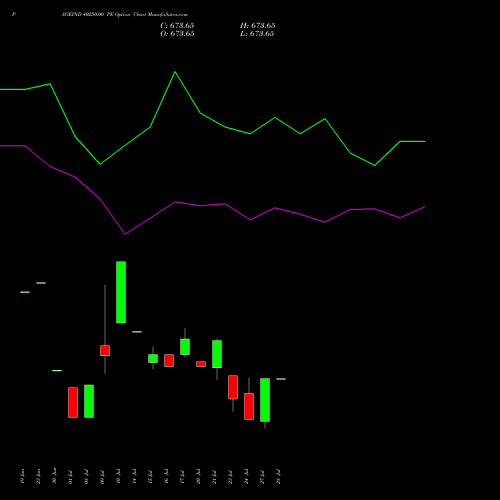Click the open value O: 673.65
500x500 pixels.
(x=177, y=34)
